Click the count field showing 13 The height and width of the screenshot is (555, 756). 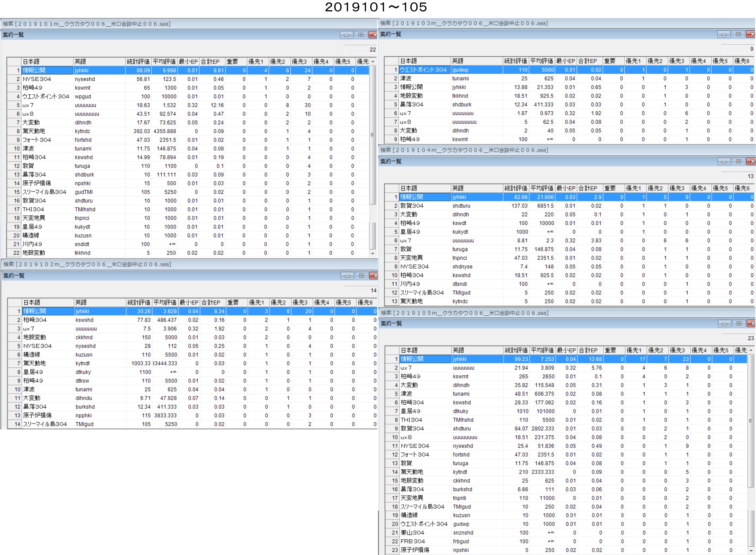point(738,176)
